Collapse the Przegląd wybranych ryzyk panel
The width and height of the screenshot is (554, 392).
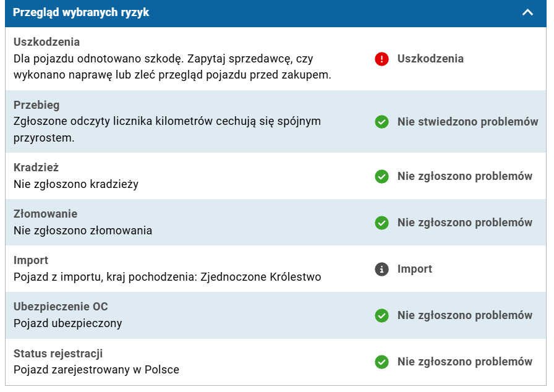(x=527, y=12)
